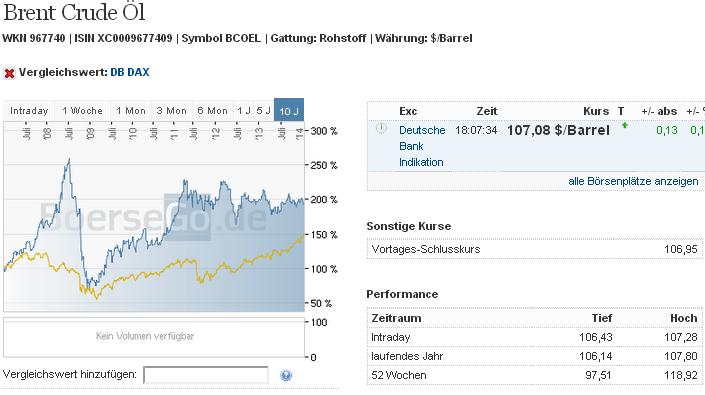The width and height of the screenshot is (705, 395).
Task: Remove the DB DAX comparison with red X
Action: point(9,73)
